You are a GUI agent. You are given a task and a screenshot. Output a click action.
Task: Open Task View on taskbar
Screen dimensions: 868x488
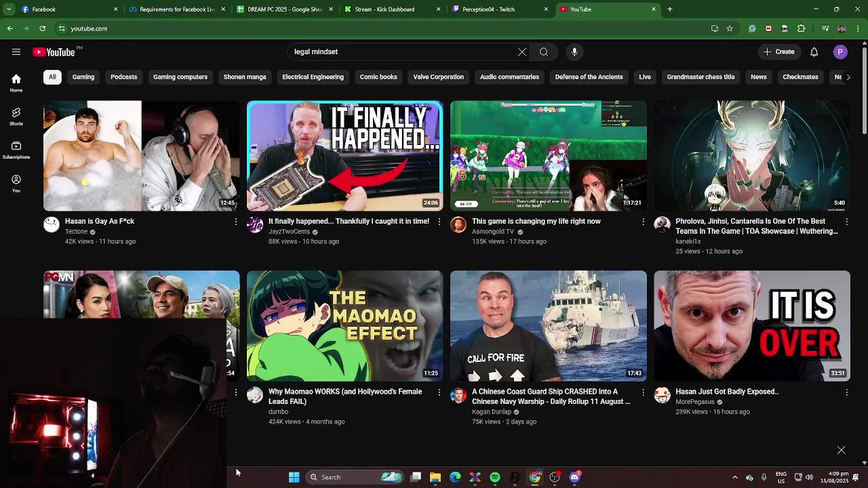coord(416,477)
